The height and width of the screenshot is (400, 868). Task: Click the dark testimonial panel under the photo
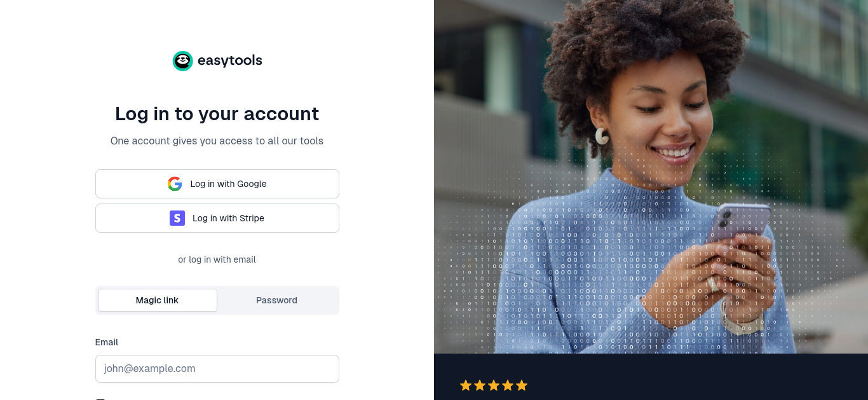(651, 376)
